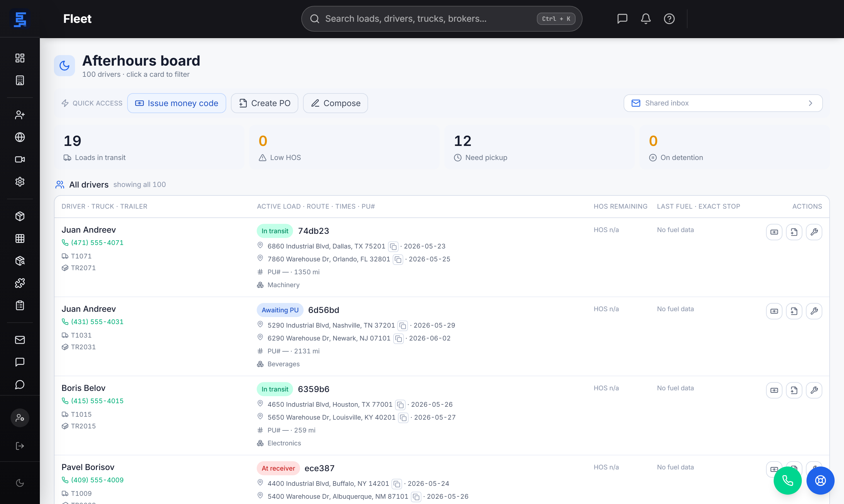Viewport: 844px width, 504px height.
Task: Filter by Loads in transit card
Action: click(149, 148)
